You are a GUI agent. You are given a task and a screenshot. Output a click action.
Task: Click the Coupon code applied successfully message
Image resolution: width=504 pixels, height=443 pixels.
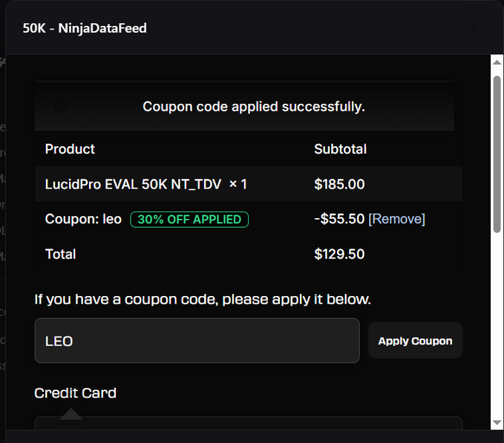(x=254, y=106)
